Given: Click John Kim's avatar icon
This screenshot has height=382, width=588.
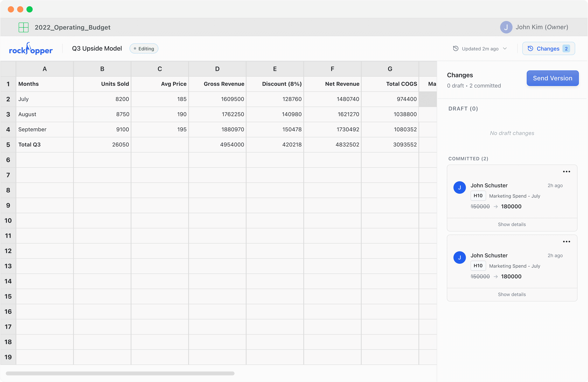Looking at the screenshot, I should tap(506, 27).
